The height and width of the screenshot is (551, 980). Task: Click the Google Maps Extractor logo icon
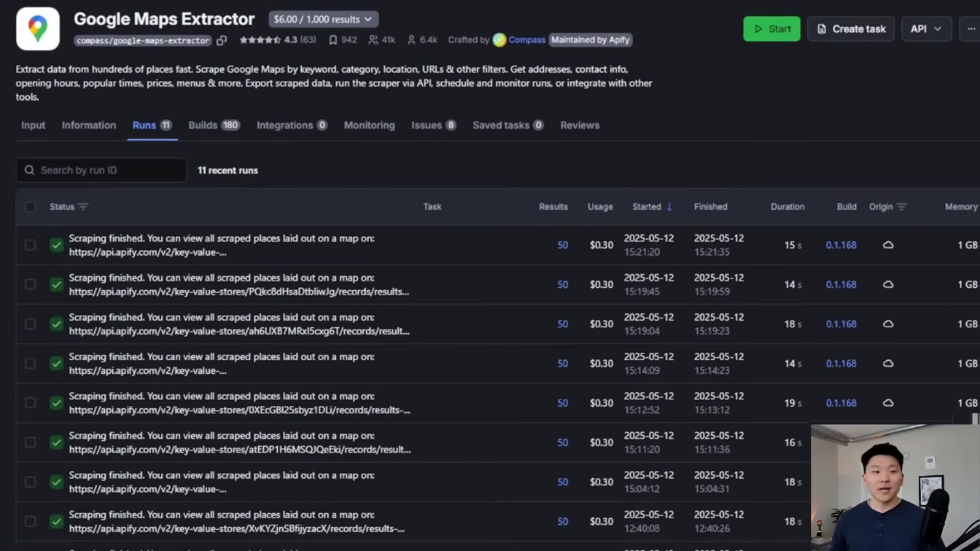point(38,29)
